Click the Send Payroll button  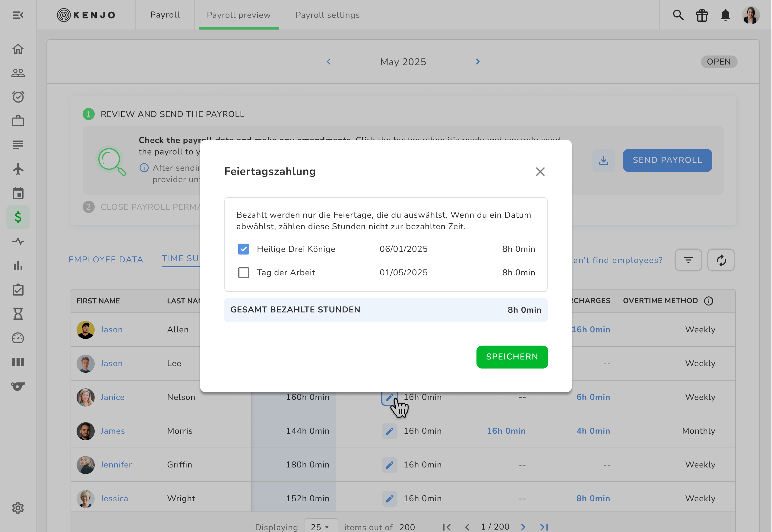[667, 160]
